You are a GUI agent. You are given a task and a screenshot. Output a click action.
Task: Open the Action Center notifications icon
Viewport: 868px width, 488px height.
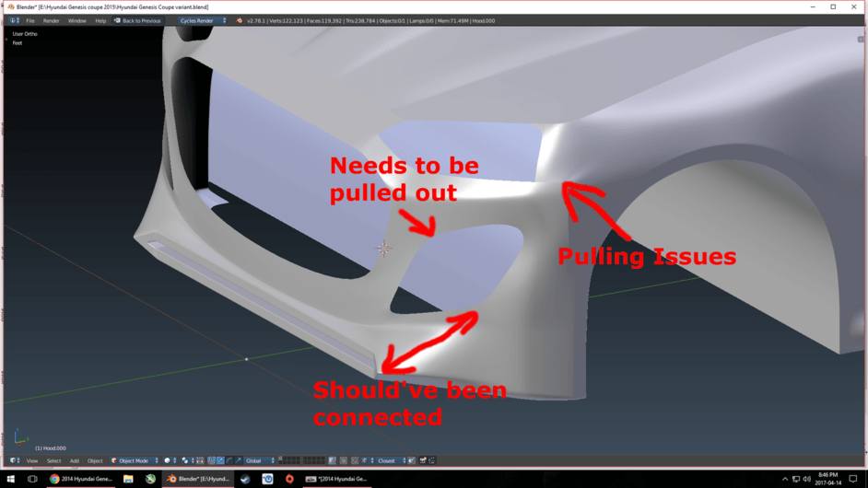[x=853, y=479]
